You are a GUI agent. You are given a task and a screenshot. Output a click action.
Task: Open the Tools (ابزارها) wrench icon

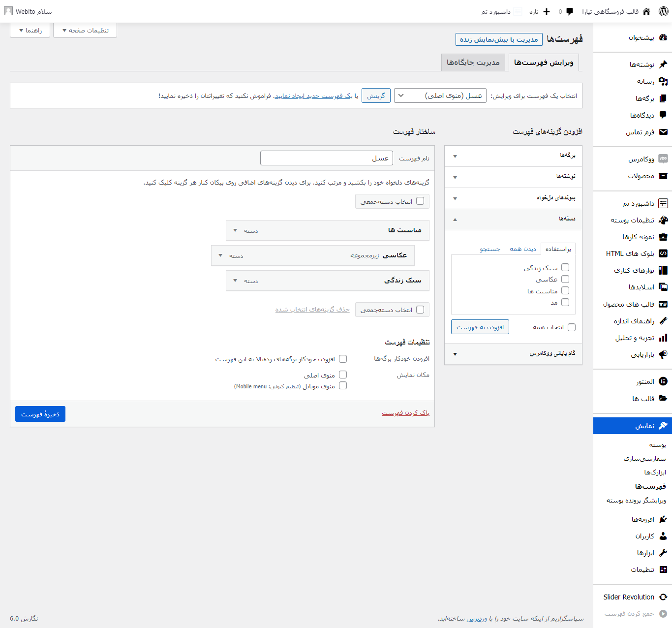(663, 553)
